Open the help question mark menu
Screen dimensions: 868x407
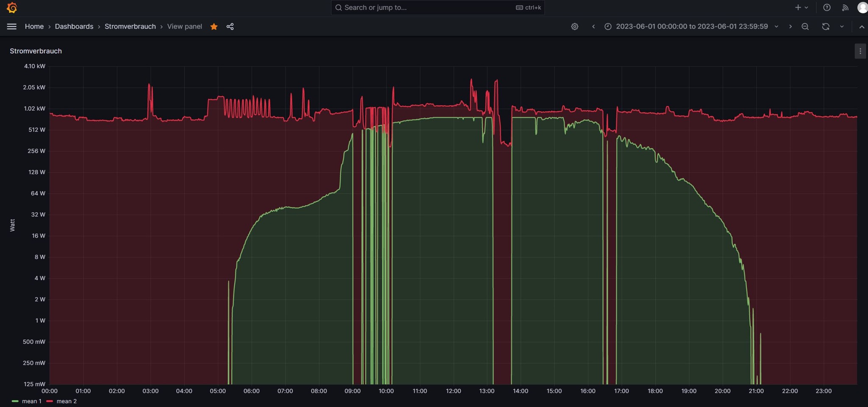point(827,8)
